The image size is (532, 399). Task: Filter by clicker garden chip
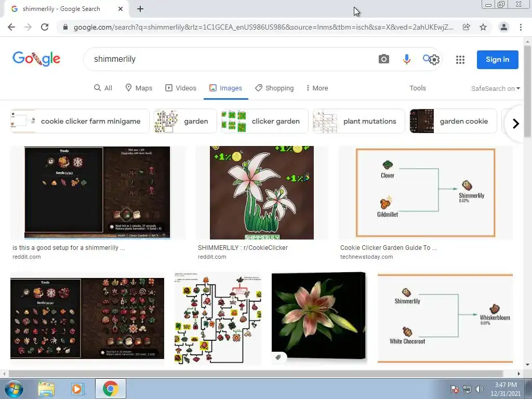point(264,121)
